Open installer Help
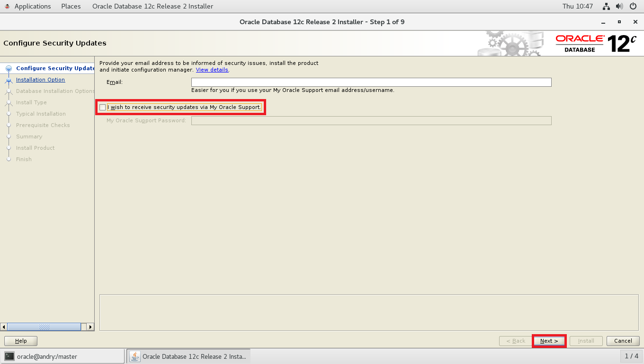The image size is (644, 364). (x=20, y=341)
